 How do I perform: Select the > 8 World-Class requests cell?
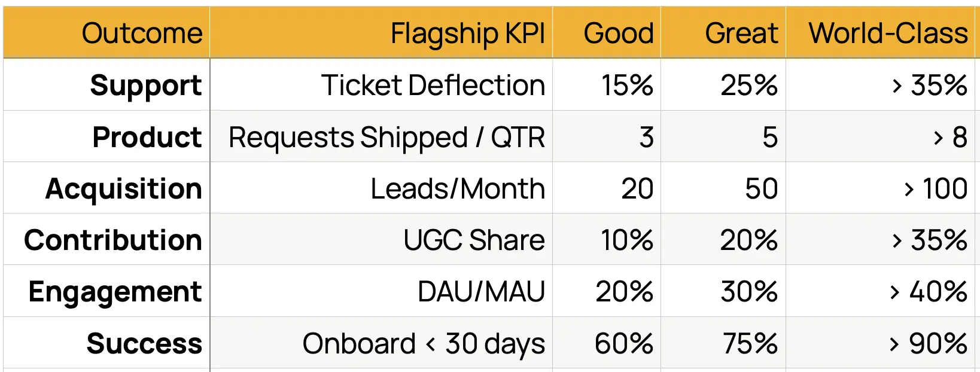[880, 136]
